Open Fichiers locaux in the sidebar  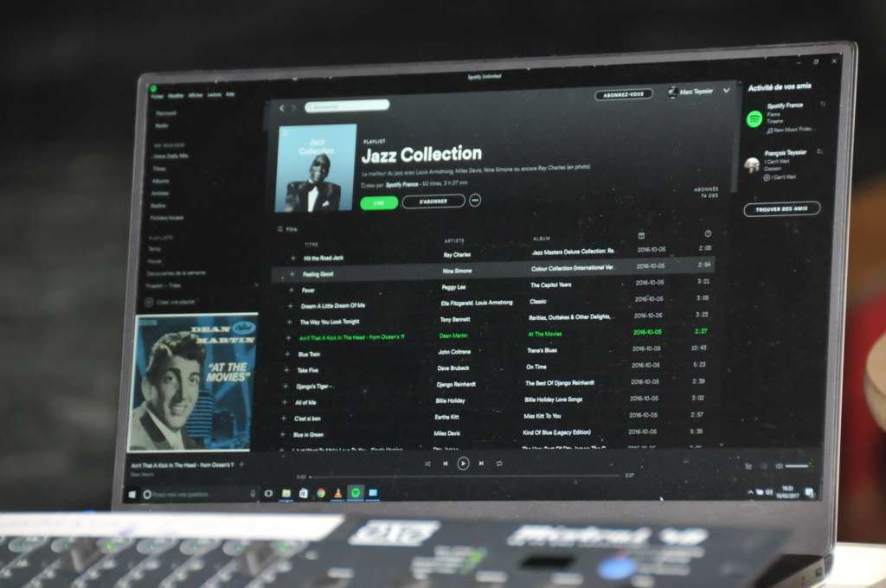167,217
